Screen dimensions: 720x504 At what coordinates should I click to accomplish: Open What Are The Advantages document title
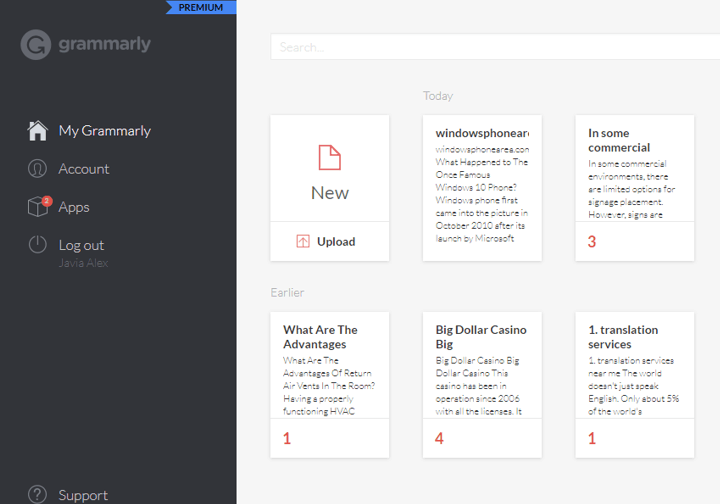tap(320, 337)
